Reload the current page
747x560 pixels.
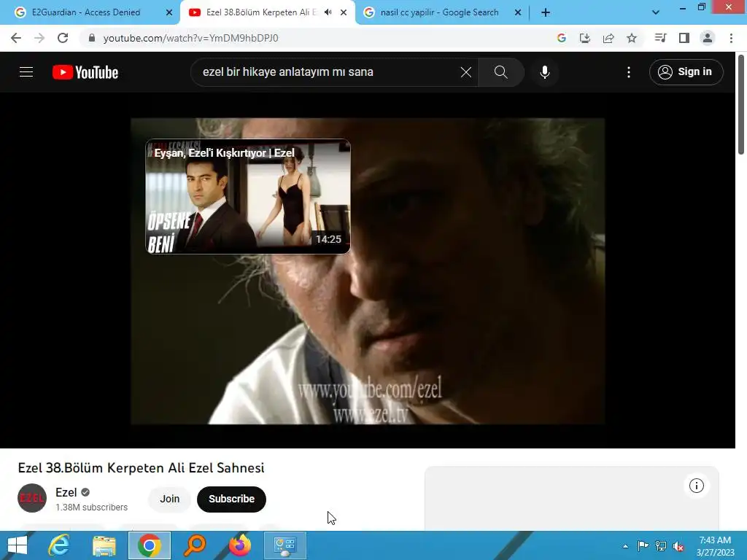(x=63, y=38)
